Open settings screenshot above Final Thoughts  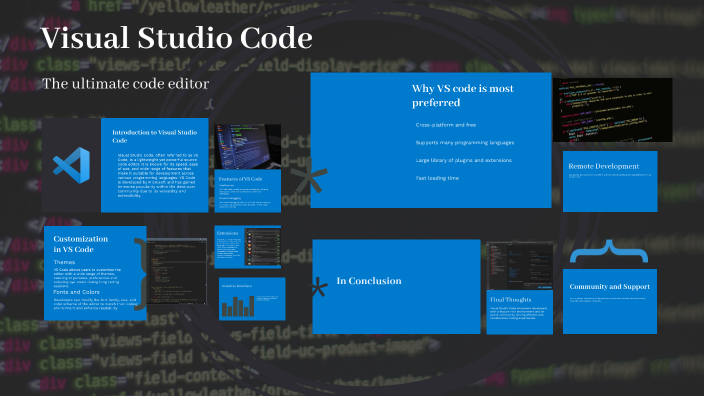point(519,266)
